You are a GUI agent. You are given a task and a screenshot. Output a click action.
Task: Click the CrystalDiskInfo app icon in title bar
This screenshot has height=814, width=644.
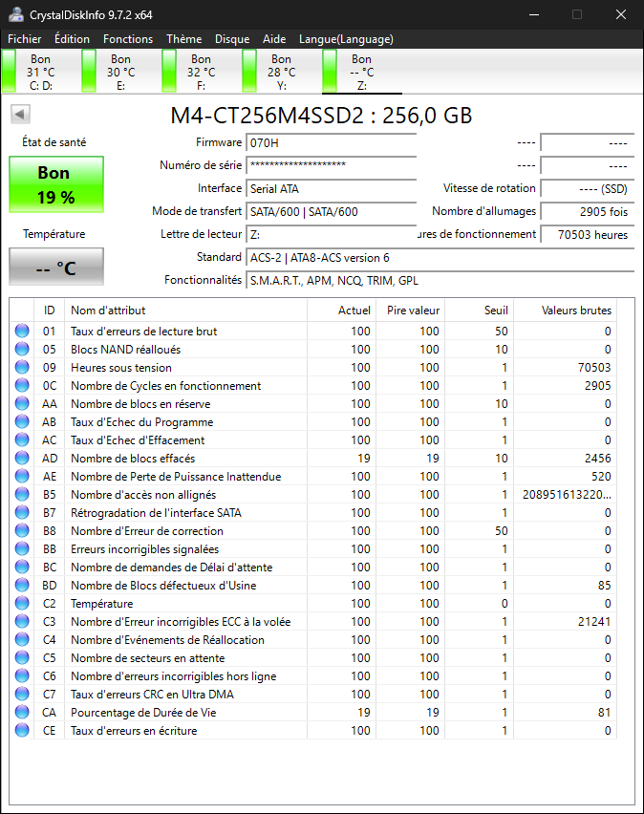click(15, 14)
